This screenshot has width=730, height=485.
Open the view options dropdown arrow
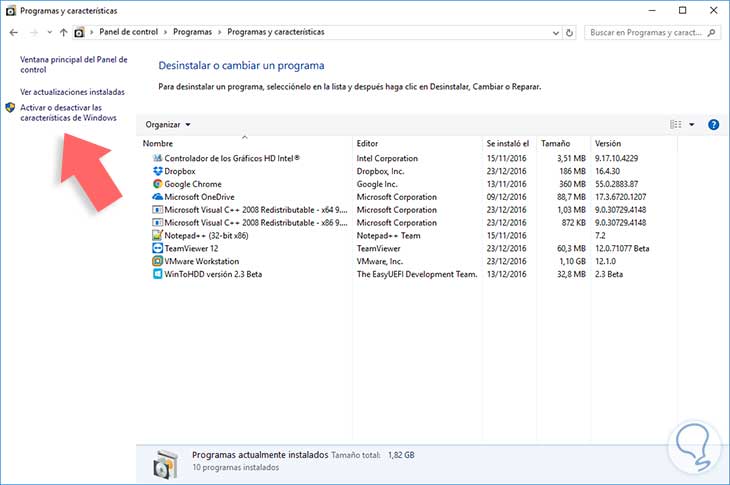coord(692,125)
